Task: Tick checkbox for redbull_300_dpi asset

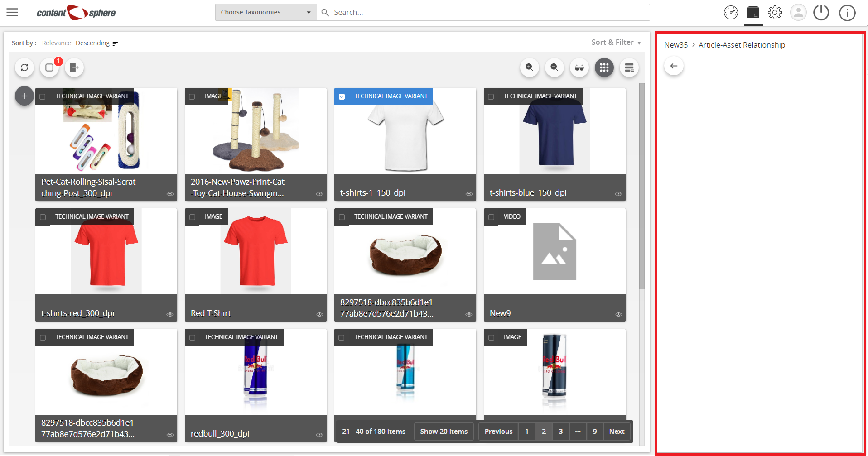Action: [192, 337]
